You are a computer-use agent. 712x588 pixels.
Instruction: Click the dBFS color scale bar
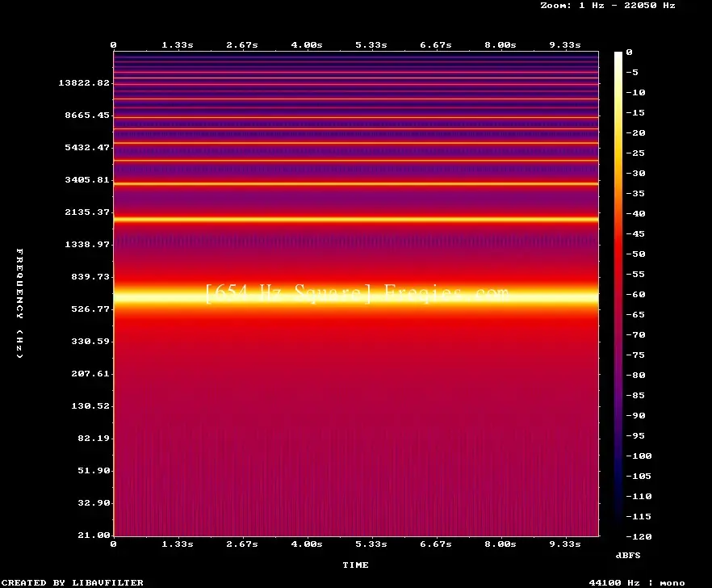[x=618, y=294]
